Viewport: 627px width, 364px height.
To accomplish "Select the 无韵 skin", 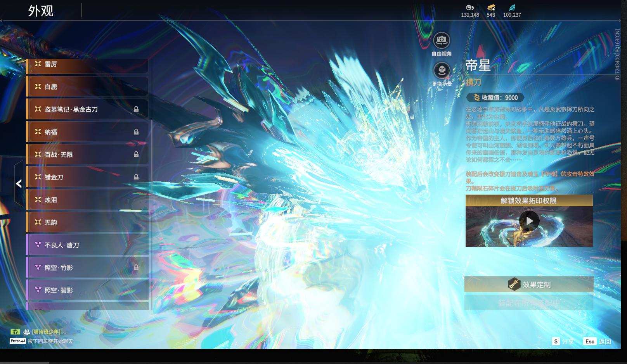I will [x=87, y=223].
